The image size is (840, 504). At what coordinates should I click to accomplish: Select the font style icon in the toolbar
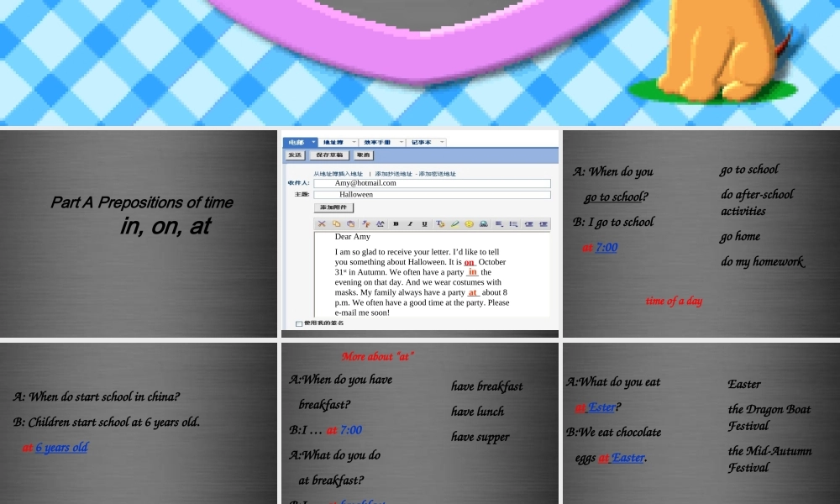click(366, 223)
